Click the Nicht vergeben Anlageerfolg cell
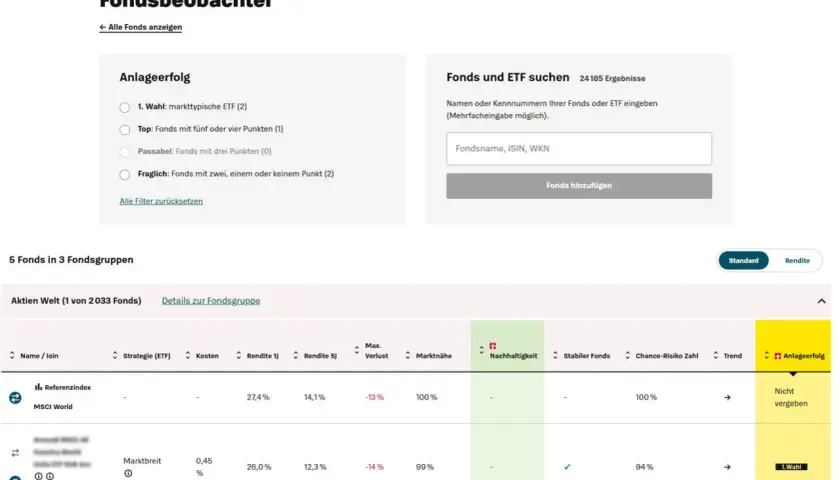The height and width of the screenshot is (480, 840). pyautogui.click(x=791, y=397)
